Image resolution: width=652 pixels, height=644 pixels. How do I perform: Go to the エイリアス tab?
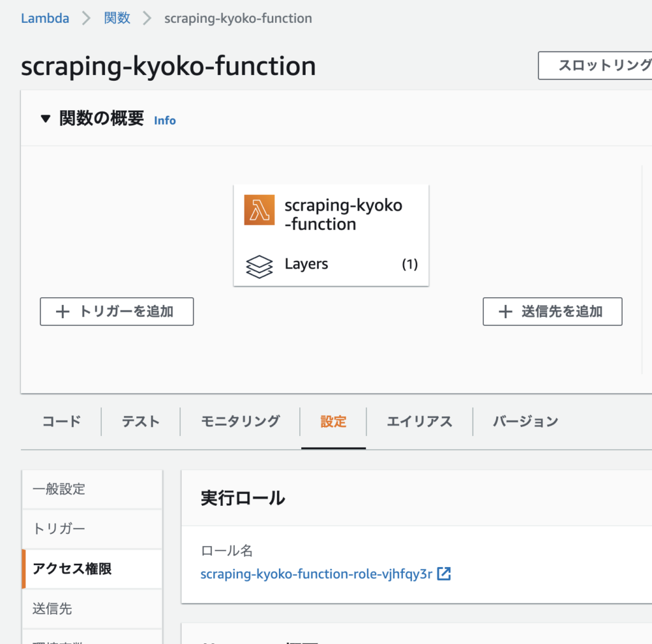(420, 421)
